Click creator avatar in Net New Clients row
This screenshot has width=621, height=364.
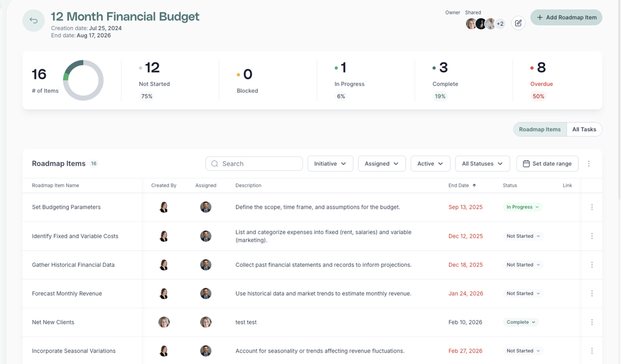(164, 322)
